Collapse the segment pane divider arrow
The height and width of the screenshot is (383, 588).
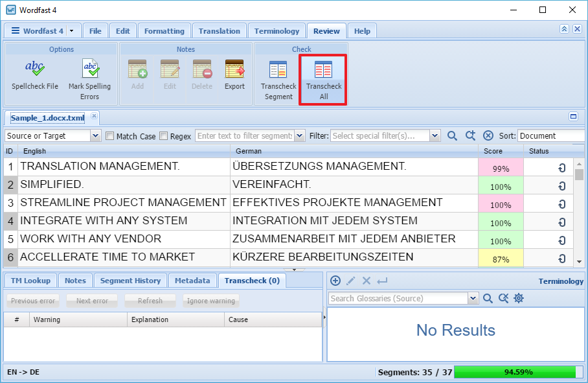pos(295,270)
